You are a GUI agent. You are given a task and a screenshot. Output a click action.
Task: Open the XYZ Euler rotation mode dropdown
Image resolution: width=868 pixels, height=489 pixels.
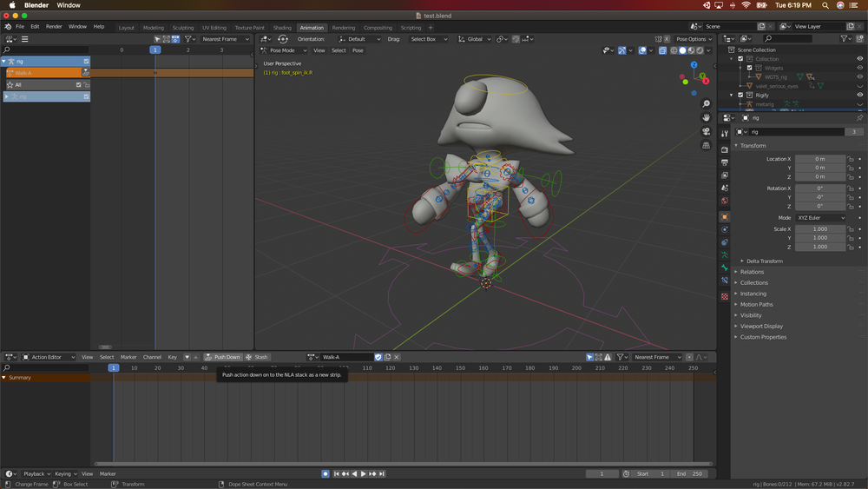pyautogui.click(x=821, y=218)
